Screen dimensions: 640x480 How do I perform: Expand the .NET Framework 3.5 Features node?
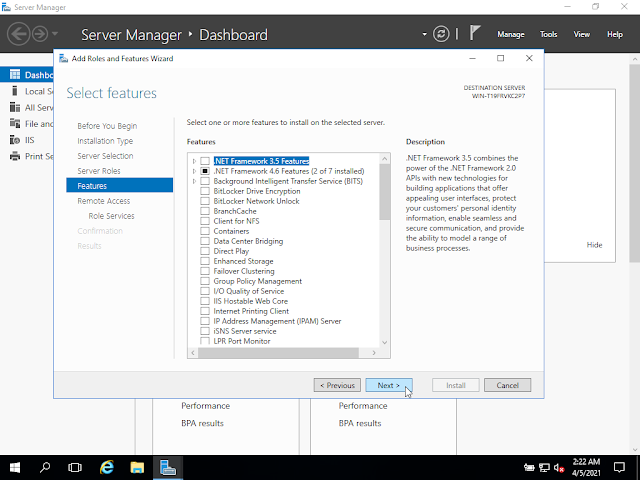[194, 161]
